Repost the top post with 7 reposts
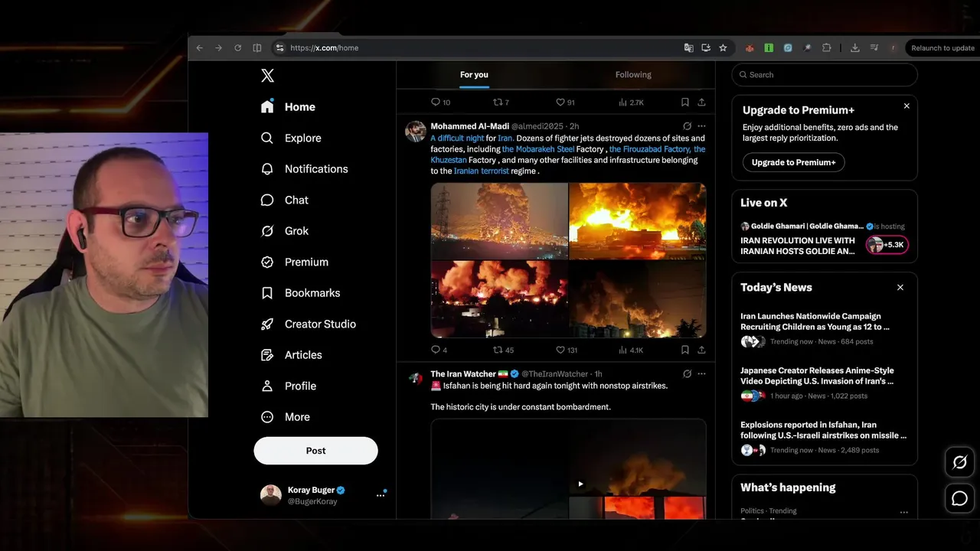This screenshot has height=551, width=980. click(500, 102)
